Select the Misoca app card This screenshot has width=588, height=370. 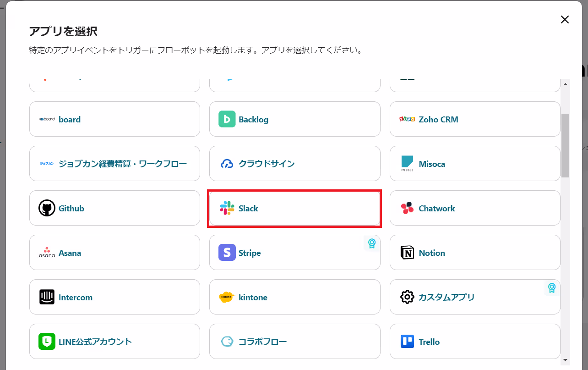pos(475,164)
